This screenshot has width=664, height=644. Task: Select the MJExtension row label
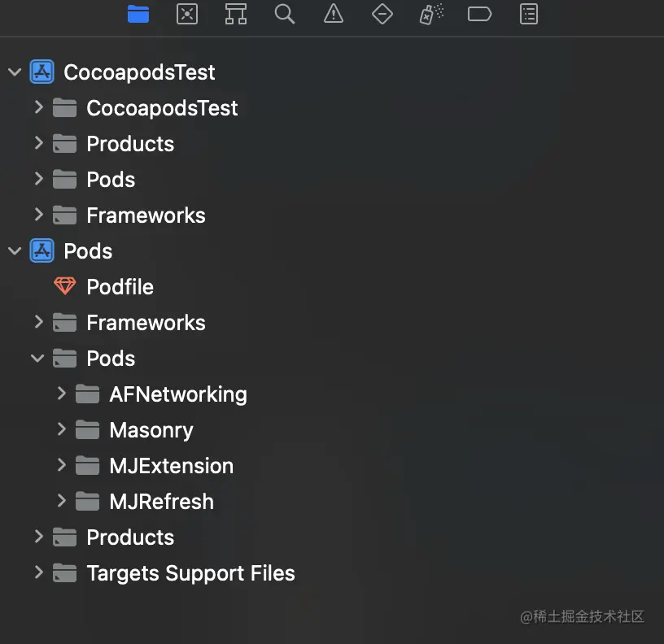172,466
